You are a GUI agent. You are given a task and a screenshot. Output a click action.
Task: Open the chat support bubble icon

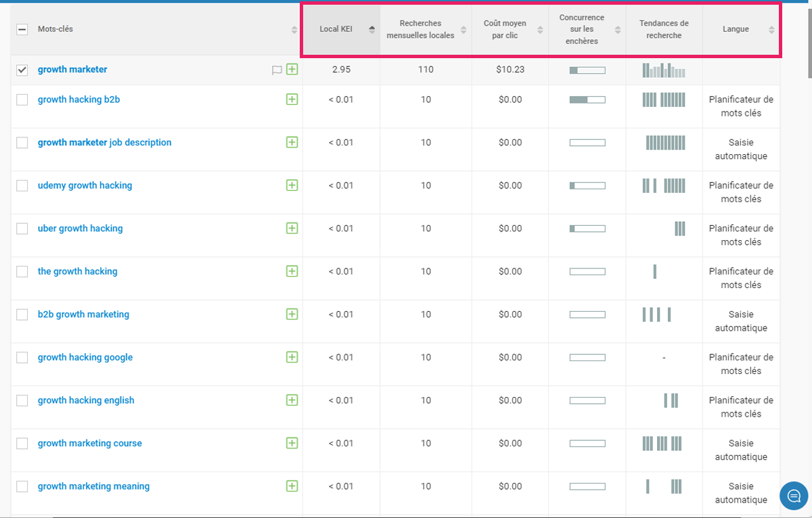coord(794,496)
